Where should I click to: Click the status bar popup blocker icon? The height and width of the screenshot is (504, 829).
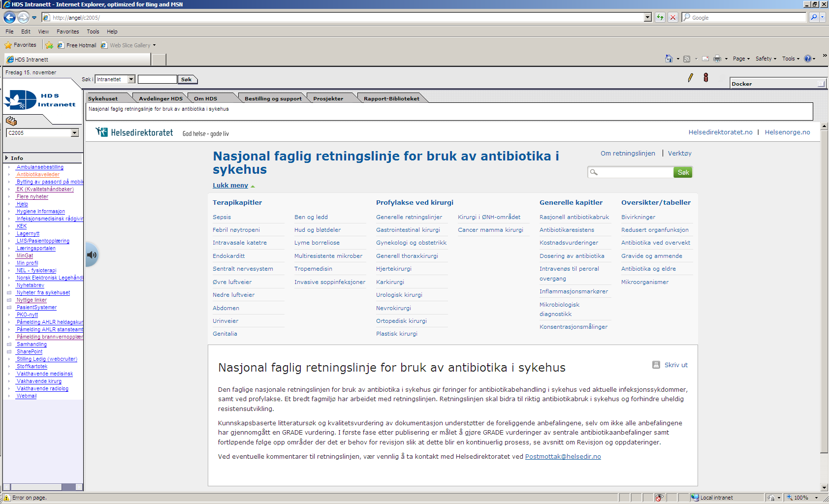coord(659,498)
